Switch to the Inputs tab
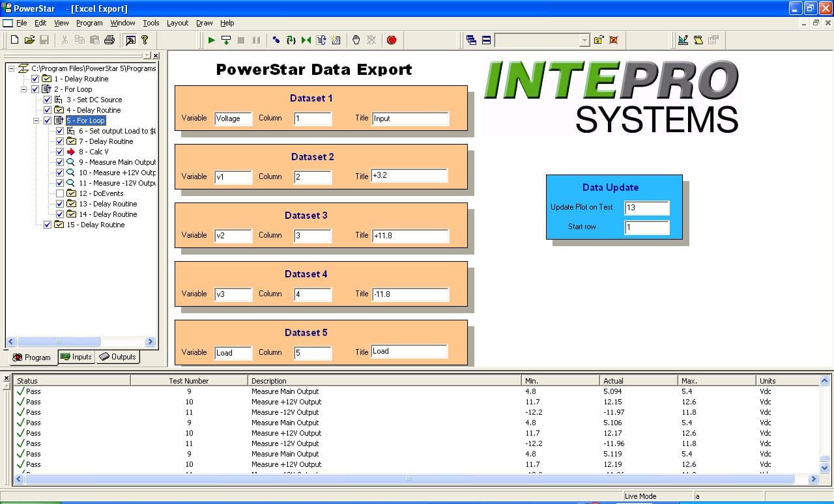834x504 pixels. (x=76, y=357)
